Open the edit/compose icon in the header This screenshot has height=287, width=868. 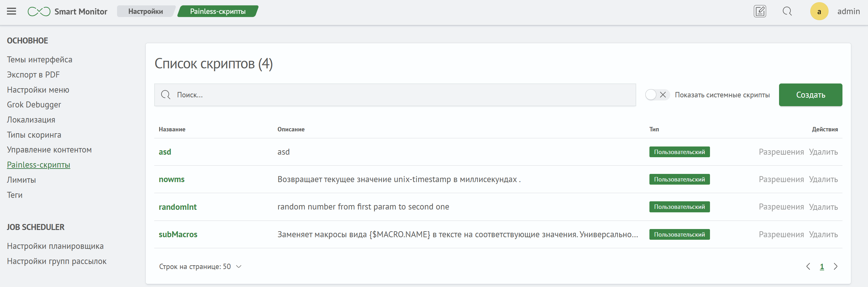click(x=759, y=11)
